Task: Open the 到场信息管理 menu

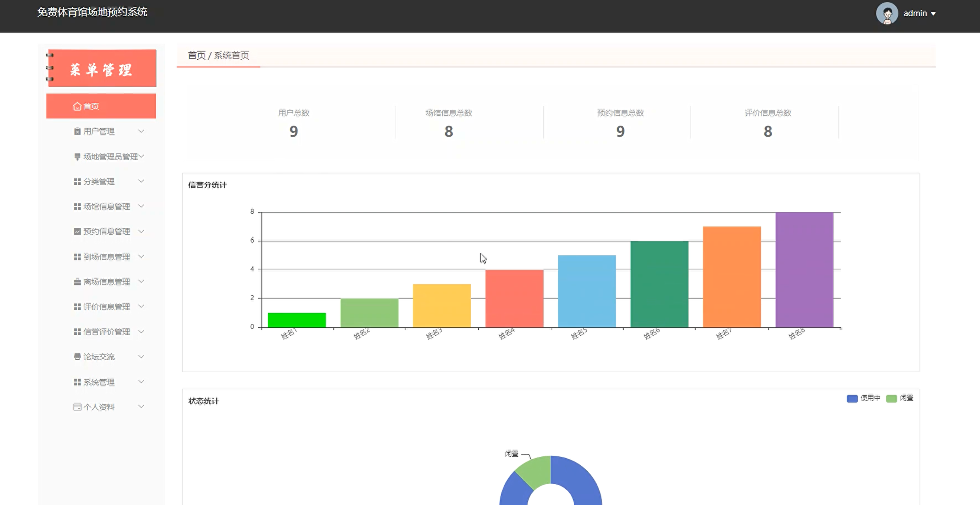Action: point(101,257)
